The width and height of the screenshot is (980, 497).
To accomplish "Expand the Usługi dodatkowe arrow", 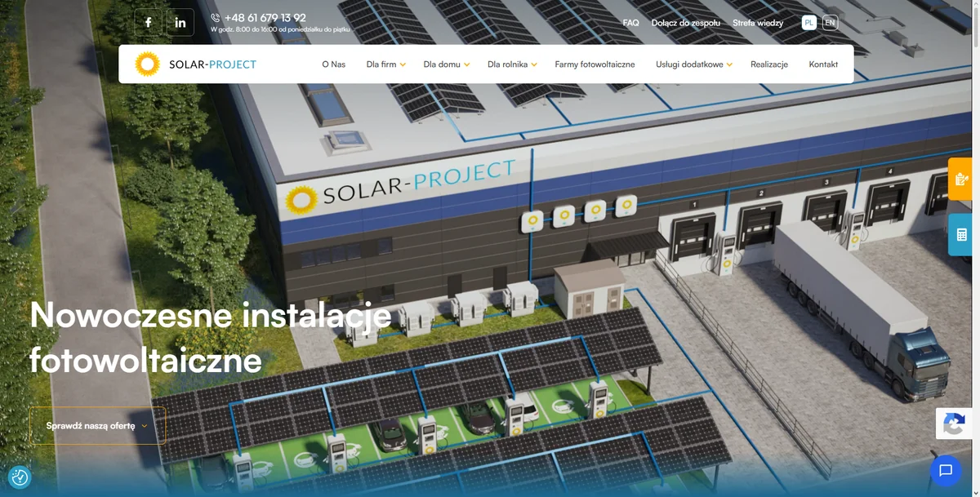I will pos(729,64).
